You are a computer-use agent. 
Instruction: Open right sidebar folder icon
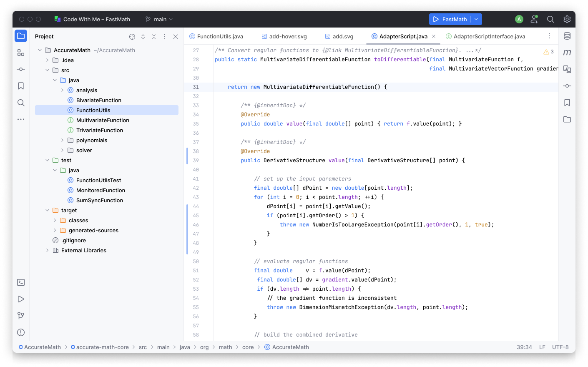(x=567, y=119)
